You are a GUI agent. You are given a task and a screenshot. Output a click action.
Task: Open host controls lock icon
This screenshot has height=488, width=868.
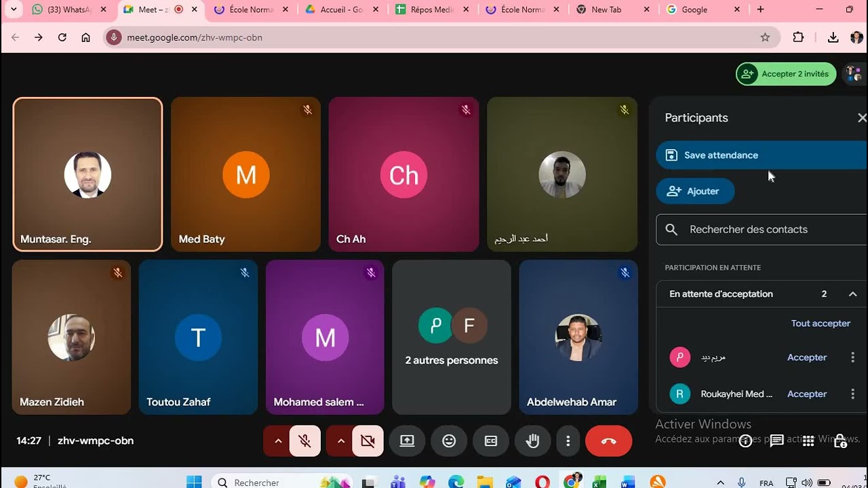[x=840, y=441]
